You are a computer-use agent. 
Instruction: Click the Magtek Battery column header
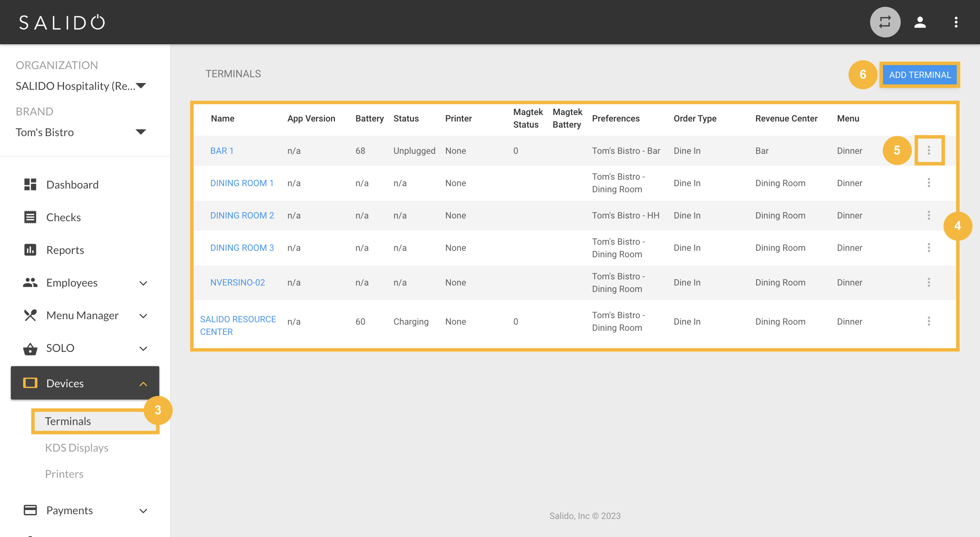pos(567,118)
